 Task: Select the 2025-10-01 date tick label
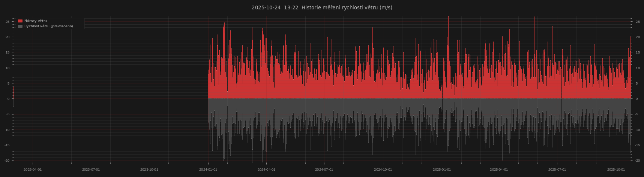tap(616, 170)
